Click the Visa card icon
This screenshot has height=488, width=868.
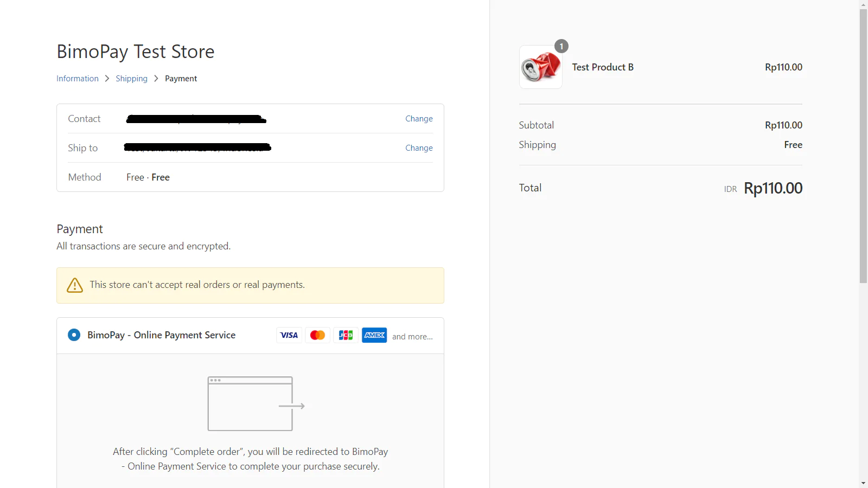point(289,335)
